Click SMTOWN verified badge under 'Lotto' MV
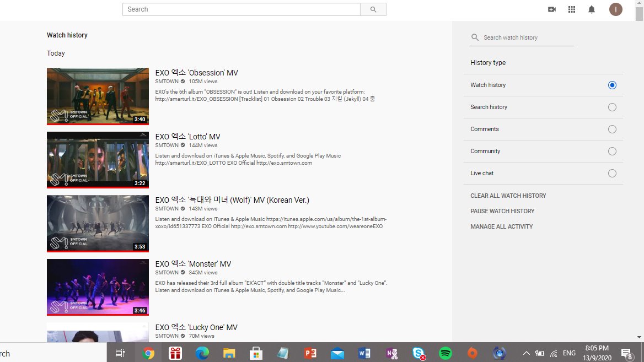This screenshot has width=644, height=362. click(x=183, y=145)
